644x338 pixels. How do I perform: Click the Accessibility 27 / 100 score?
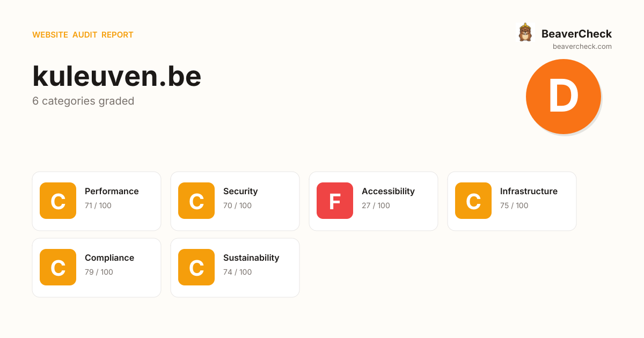[x=376, y=205]
